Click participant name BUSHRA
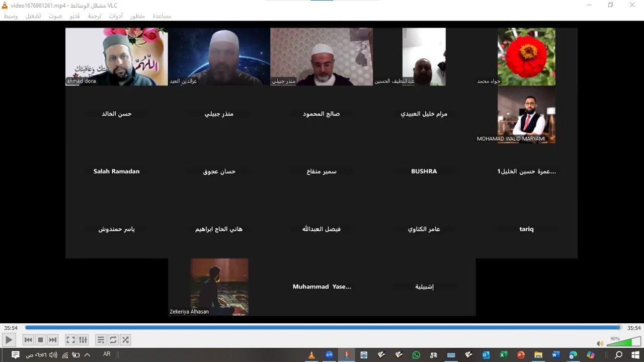Viewport: 644px width, 362px height. click(x=424, y=171)
